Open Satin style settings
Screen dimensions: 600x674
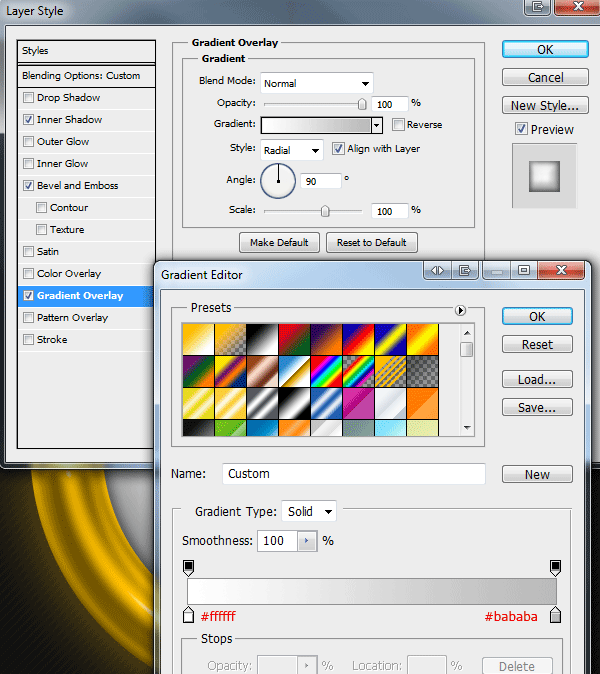click(48, 251)
